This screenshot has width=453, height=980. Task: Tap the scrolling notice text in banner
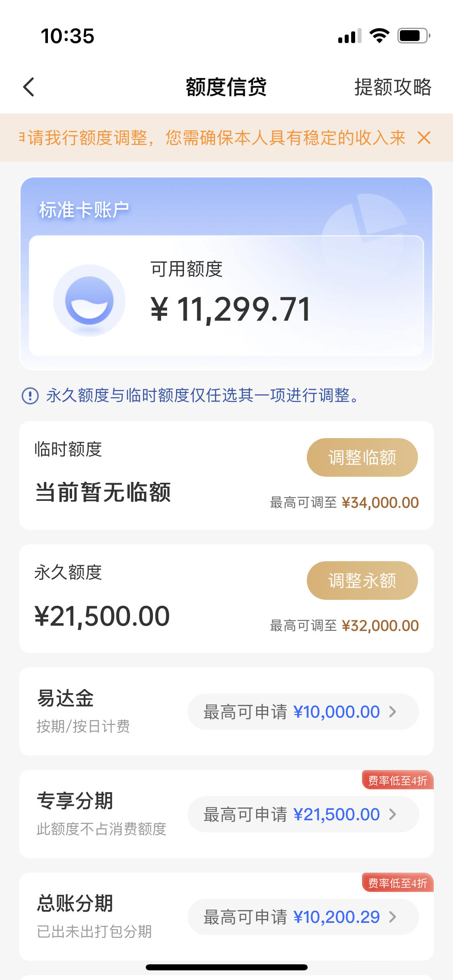point(212,138)
